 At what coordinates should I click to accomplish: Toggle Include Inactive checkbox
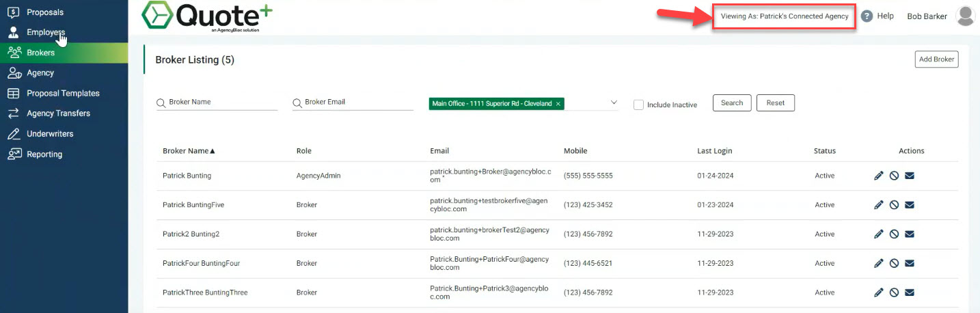tap(638, 105)
